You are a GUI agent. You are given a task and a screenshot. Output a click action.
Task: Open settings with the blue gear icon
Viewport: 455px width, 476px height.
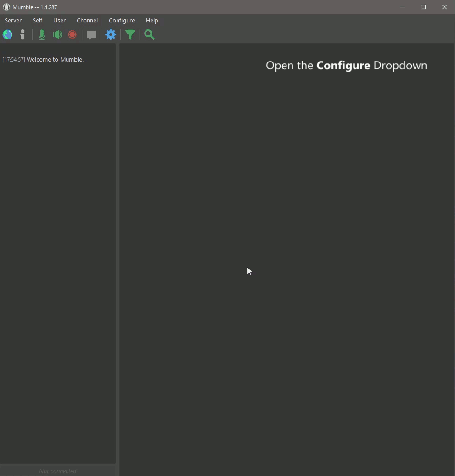111,34
